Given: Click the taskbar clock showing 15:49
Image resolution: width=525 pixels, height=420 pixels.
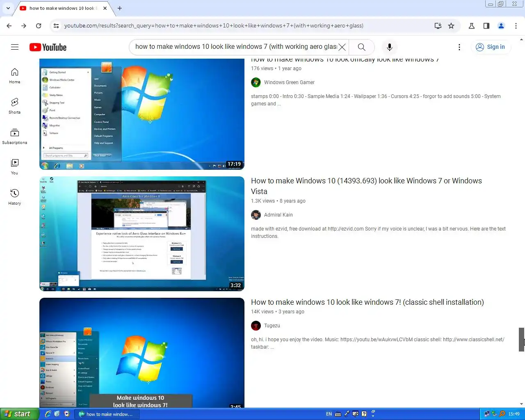Looking at the screenshot, I should [514, 414].
